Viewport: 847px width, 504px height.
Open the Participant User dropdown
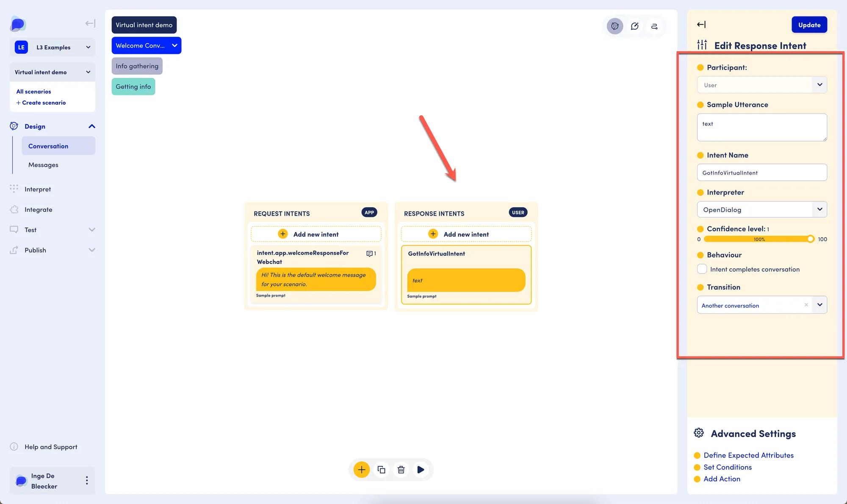(762, 85)
